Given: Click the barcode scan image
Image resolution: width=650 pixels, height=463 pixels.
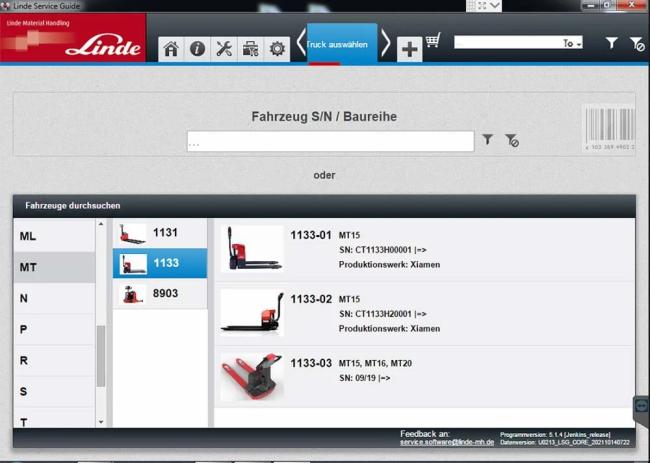Looking at the screenshot, I should point(607,128).
